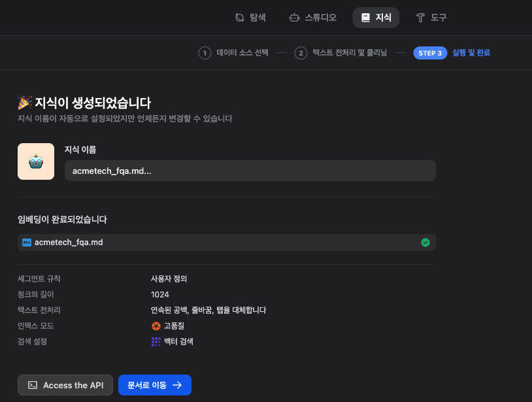This screenshot has height=402, width=532.
Task: Click the compass icon beside 탐색
Action: (x=240, y=18)
